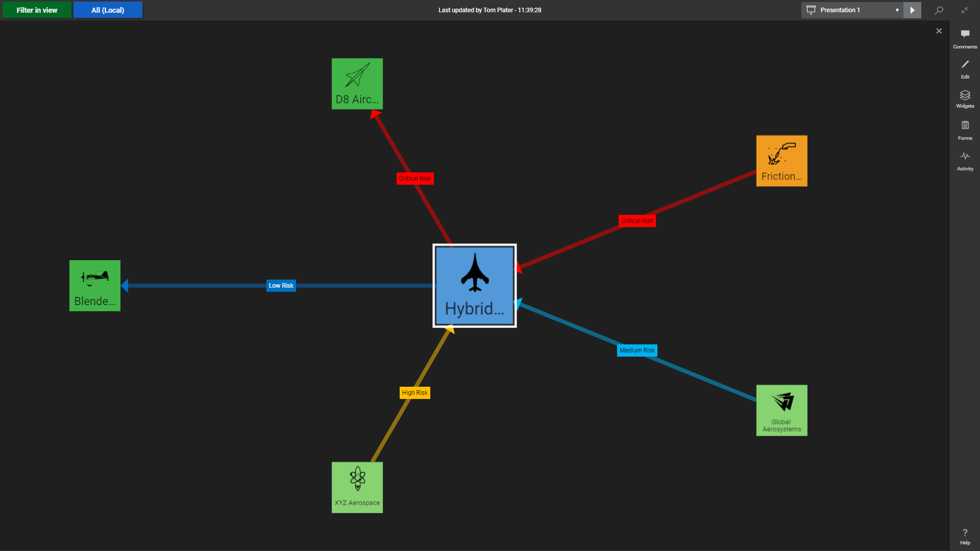
Task: Select the Global Aerosystems node
Action: point(781,410)
